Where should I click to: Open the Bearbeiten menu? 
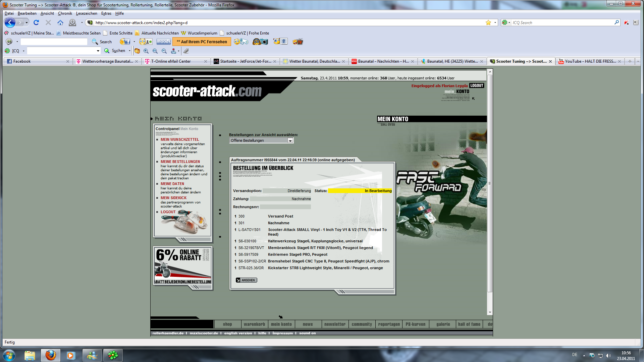[x=27, y=13]
